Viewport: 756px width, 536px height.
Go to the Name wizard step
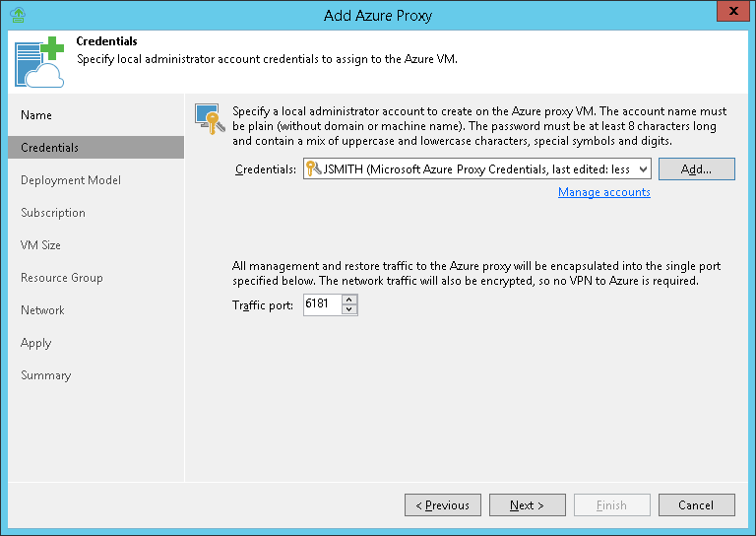coord(36,115)
